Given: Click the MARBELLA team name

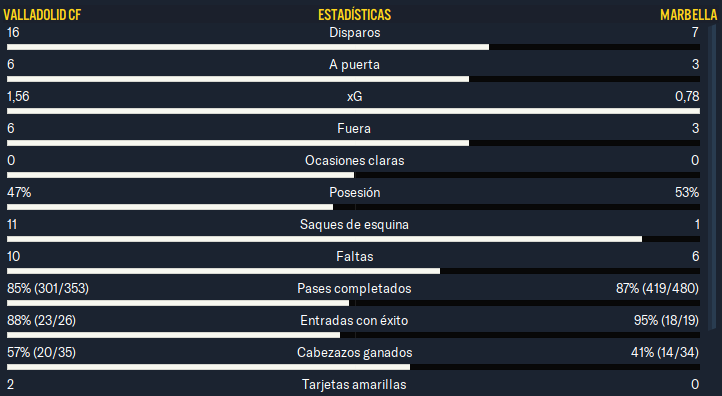Looking at the screenshot, I should 688,15.
